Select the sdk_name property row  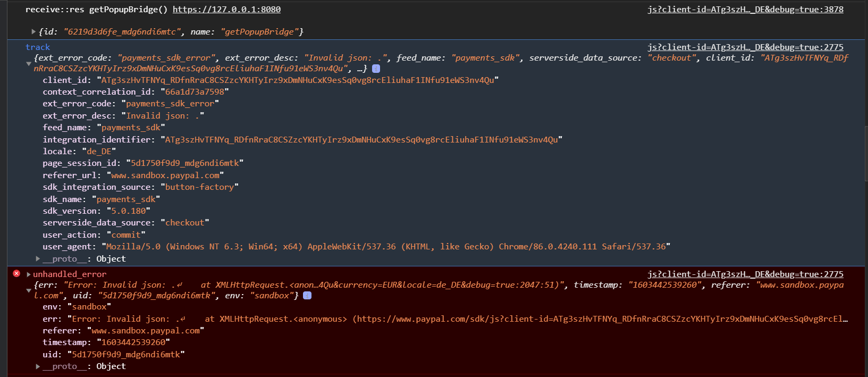coord(102,199)
